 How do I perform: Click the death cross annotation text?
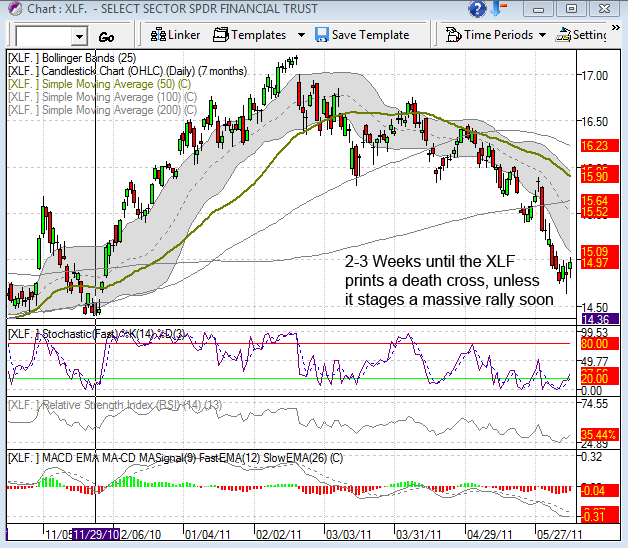pyautogui.click(x=449, y=280)
